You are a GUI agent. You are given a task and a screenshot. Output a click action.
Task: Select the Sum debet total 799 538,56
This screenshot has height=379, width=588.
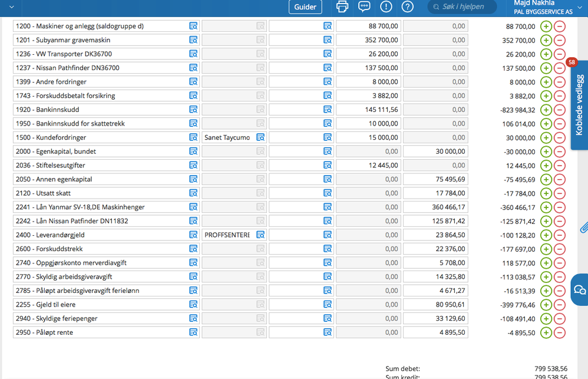pyautogui.click(x=551, y=369)
